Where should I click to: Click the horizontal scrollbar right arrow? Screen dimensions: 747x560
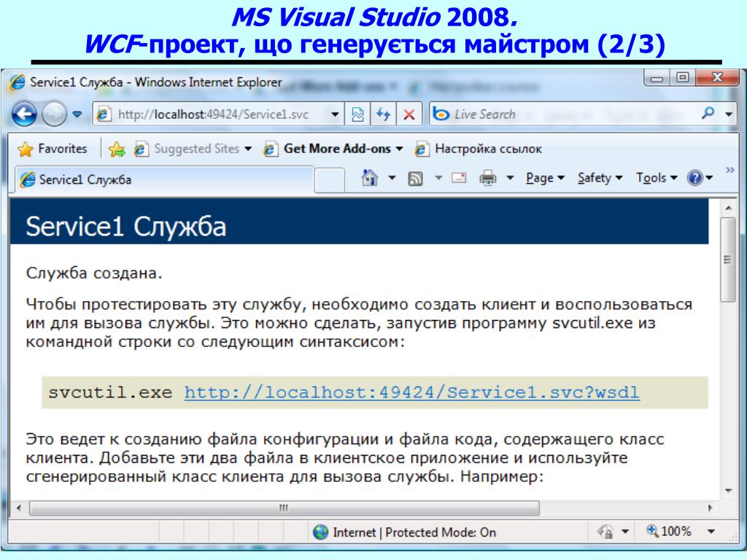[711, 508]
